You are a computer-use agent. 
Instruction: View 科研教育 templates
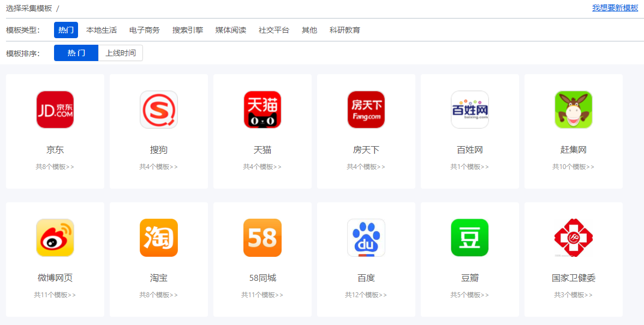345,30
